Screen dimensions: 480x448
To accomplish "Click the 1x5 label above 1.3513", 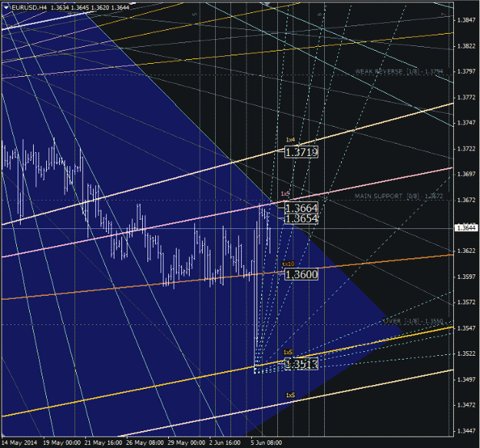I will (x=288, y=353).
